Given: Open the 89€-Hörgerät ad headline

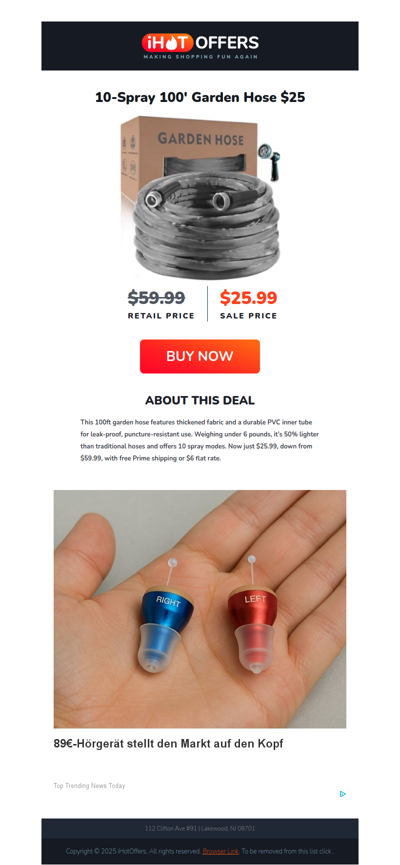Looking at the screenshot, I should coord(168,744).
